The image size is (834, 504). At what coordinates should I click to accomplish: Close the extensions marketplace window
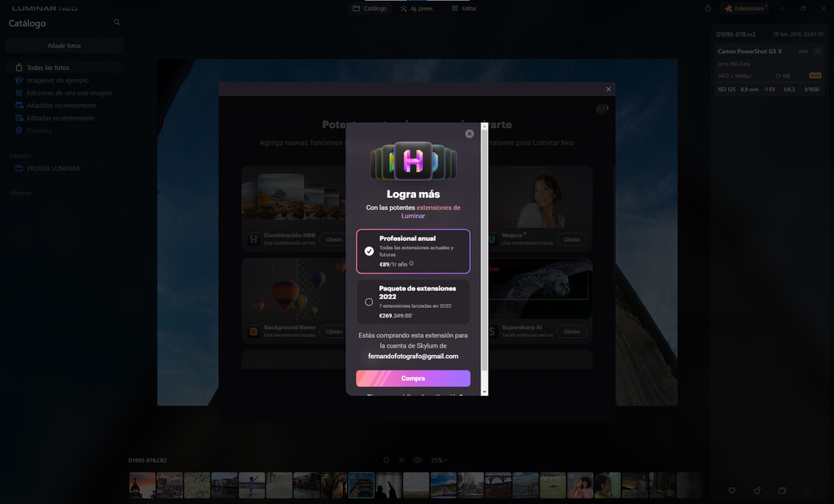click(x=608, y=89)
